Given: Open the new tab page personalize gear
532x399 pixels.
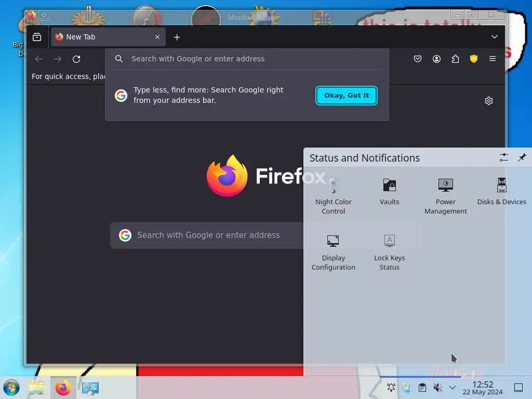Looking at the screenshot, I should click(489, 101).
